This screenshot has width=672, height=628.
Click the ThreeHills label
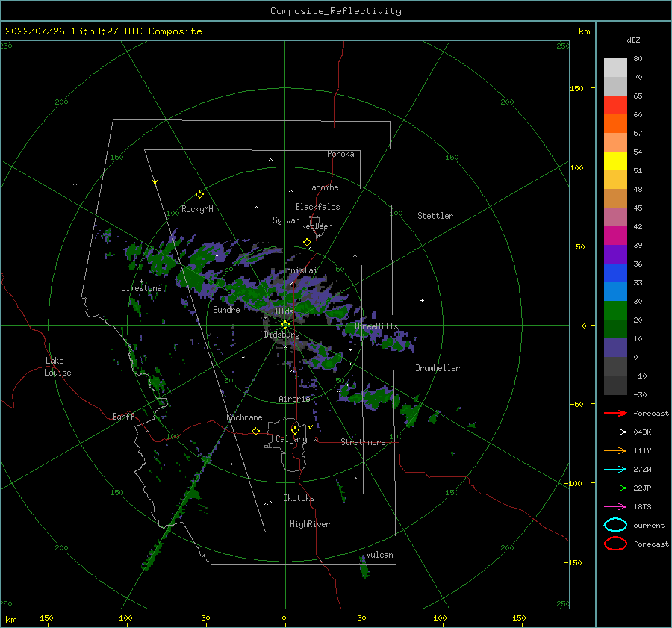point(376,326)
